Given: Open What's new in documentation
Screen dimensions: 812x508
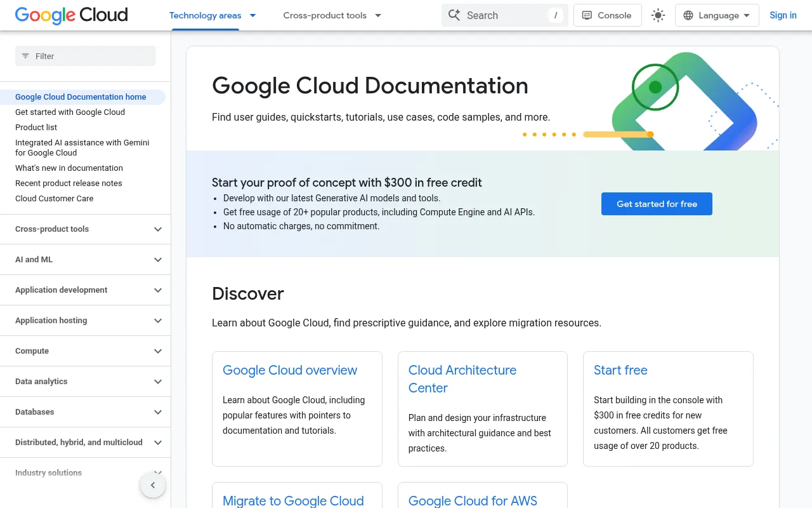Looking at the screenshot, I should click(x=69, y=168).
